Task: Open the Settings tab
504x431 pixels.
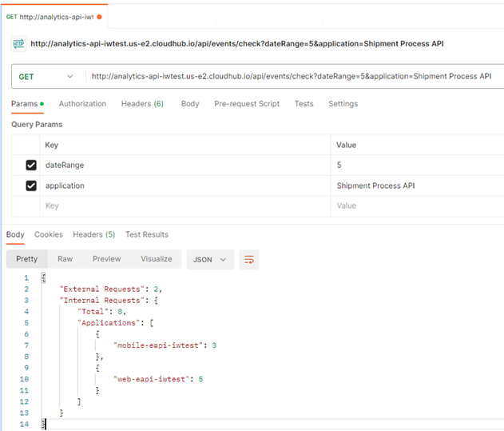Action: (343, 104)
